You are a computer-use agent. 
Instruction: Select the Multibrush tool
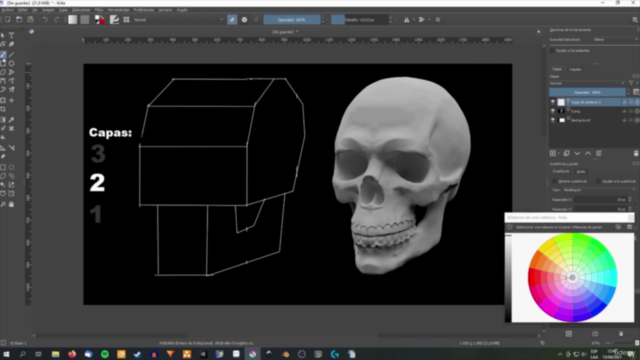pyautogui.click(x=11, y=90)
